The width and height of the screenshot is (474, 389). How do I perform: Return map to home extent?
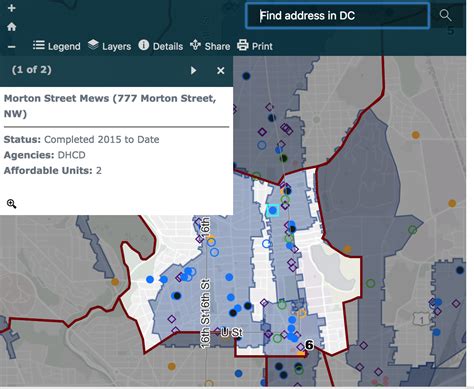(12, 27)
